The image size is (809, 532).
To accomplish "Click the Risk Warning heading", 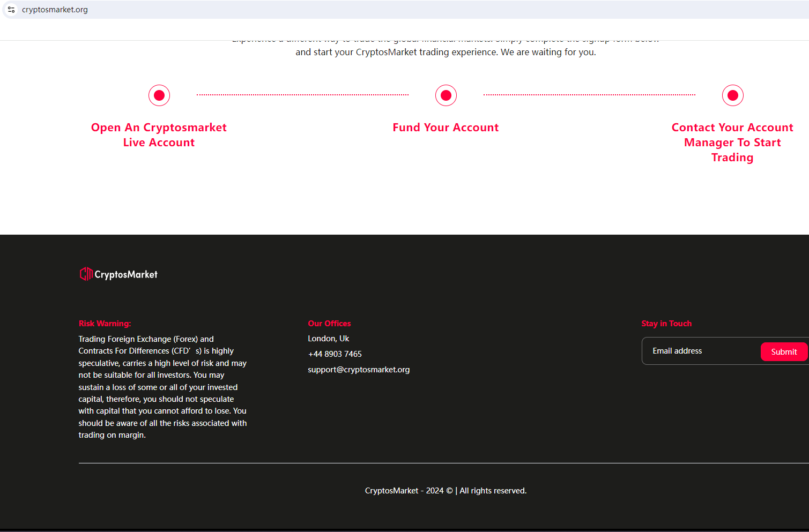I will 105,324.
